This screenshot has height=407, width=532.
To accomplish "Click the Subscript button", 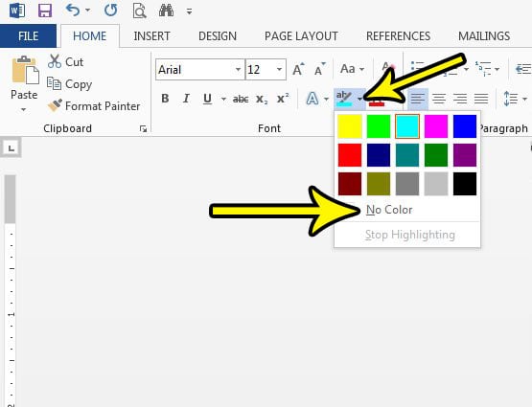I will click(262, 100).
